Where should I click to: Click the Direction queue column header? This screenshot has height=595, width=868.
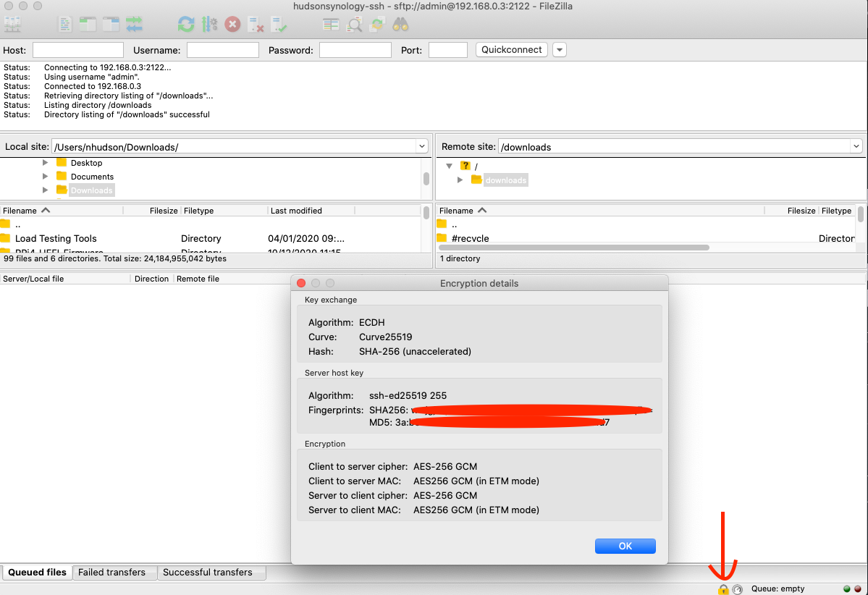pyautogui.click(x=152, y=279)
